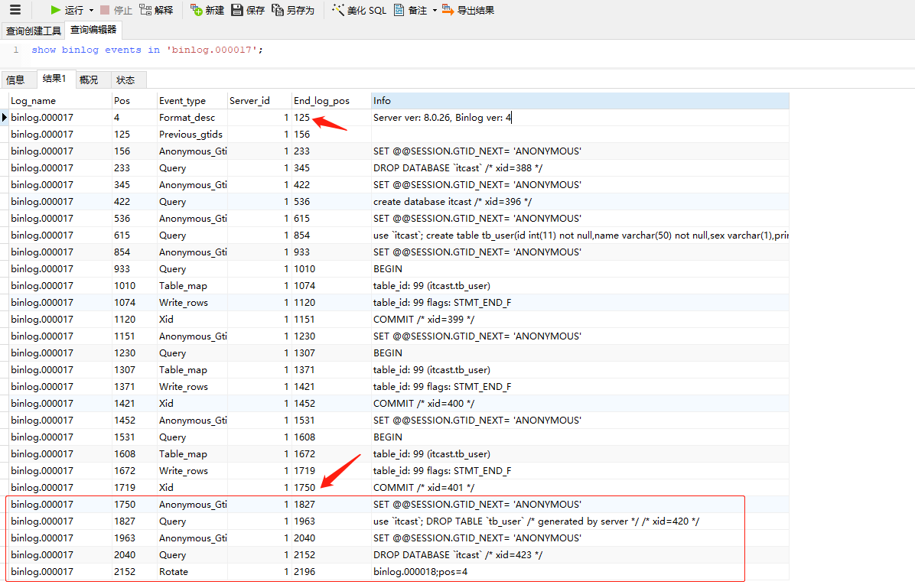Select the Previous_gtids event cell
Screen dimensions: 915x588
pos(192,135)
